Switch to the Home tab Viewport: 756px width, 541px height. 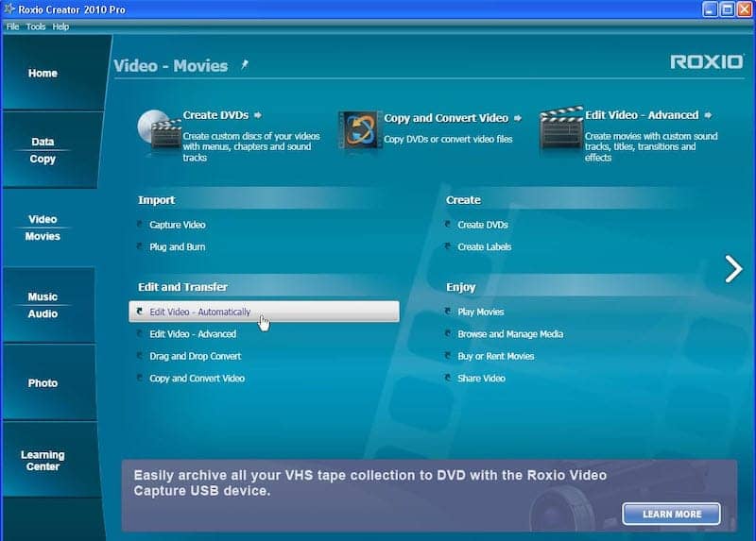(51, 73)
